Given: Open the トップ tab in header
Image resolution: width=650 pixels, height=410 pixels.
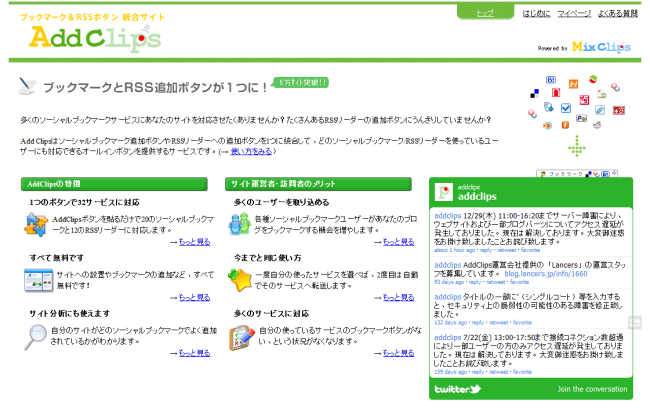Looking at the screenshot, I should coord(485,13).
